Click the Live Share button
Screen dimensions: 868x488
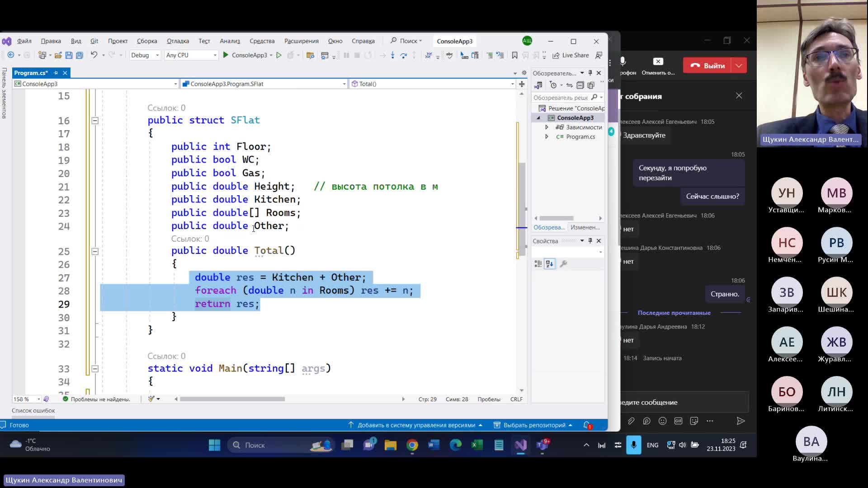tap(571, 55)
